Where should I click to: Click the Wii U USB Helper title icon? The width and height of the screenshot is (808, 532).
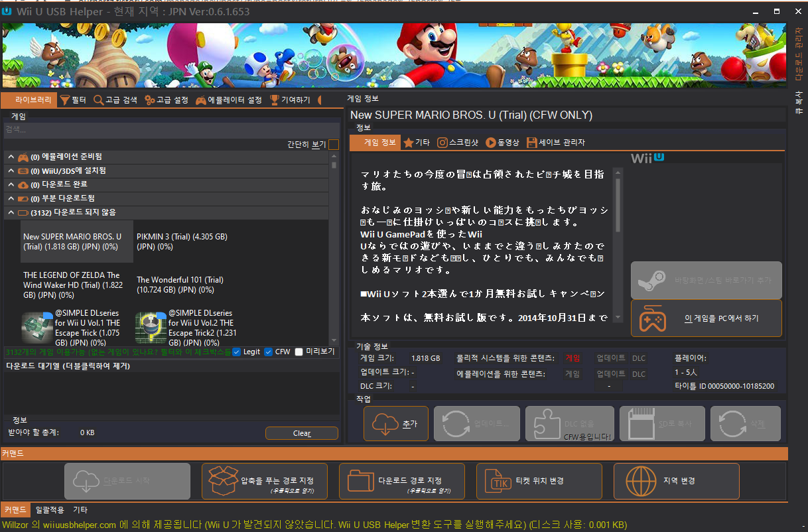click(x=7, y=11)
